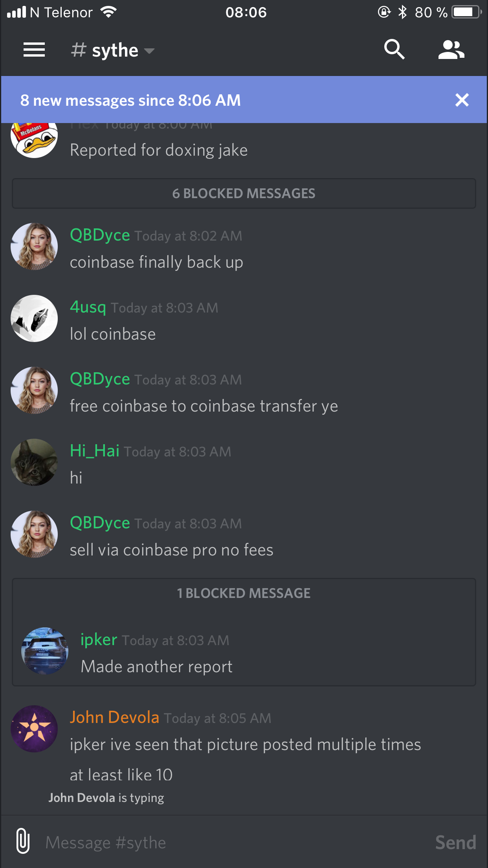Dismiss the new messages banner
Screen dimensions: 488x868
coord(462,100)
